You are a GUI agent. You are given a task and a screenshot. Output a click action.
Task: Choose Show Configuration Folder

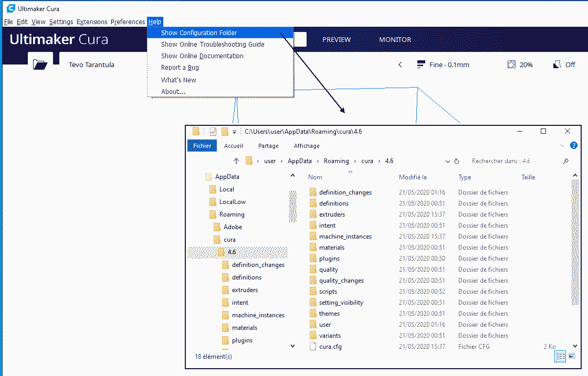coord(220,33)
